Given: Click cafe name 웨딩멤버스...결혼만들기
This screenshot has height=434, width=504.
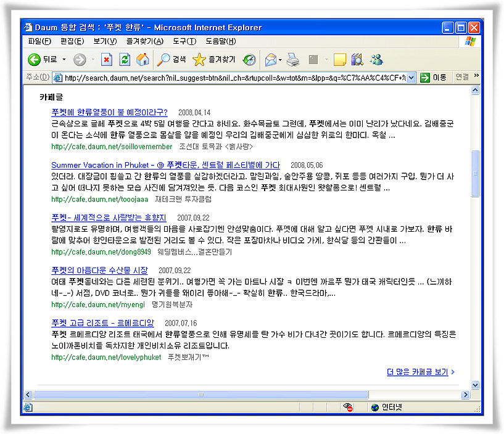Looking at the screenshot, I should click(x=194, y=252).
